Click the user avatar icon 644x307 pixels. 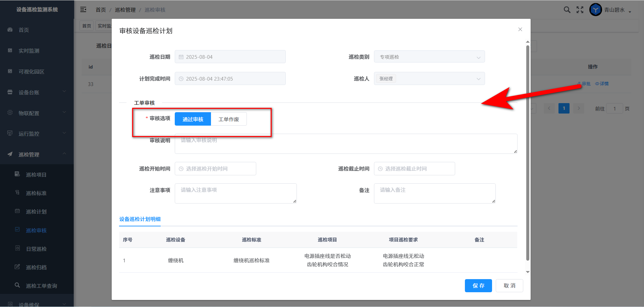click(x=595, y=10)
